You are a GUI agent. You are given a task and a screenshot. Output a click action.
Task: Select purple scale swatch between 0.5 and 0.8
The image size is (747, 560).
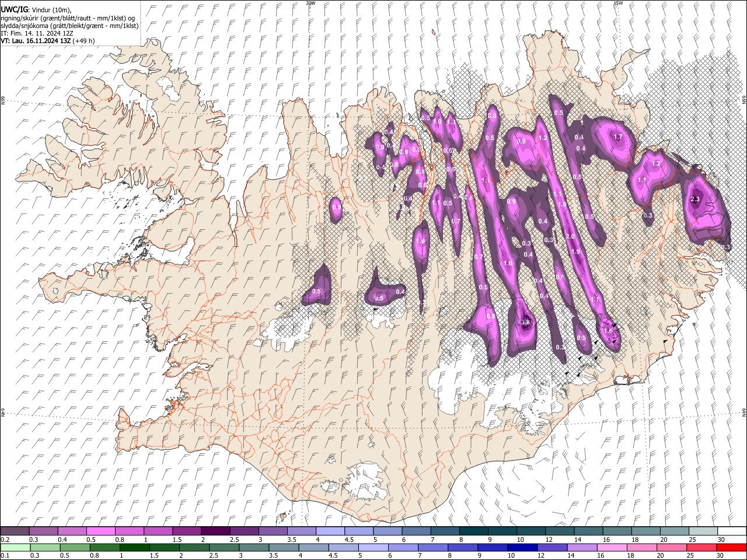tap(100, 531)
